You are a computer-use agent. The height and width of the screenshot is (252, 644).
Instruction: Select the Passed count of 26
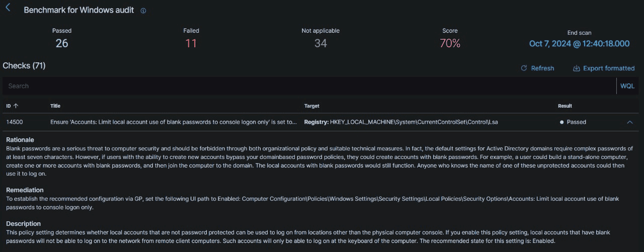(x=62, y=43)
